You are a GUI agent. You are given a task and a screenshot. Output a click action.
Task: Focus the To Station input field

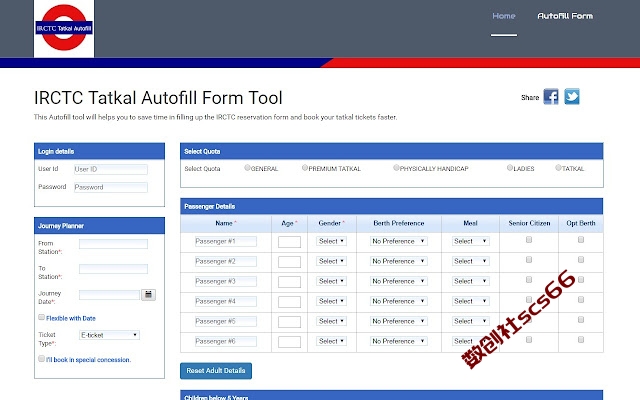click(113, 269)
